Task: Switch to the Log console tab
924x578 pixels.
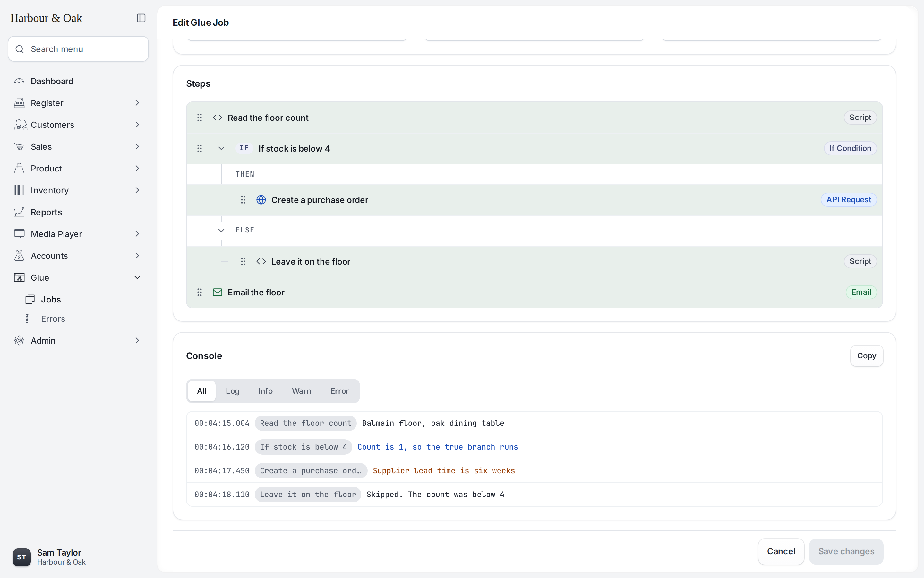Action: (232, 391)
